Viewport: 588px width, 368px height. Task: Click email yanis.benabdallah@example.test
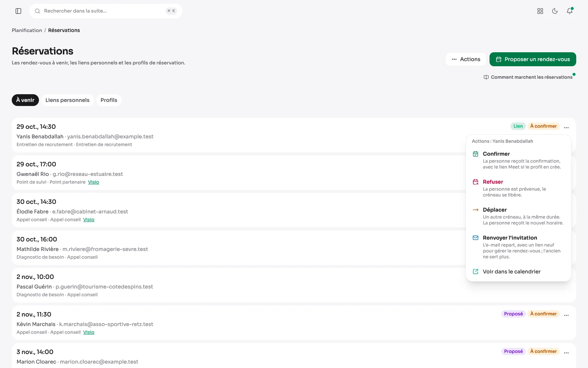click(x=110, y=137)
